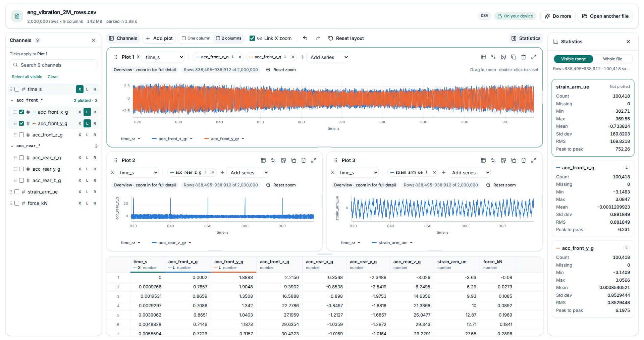The width and height of the screenshot is (644, 340).
Task: Click the undo arrow icon
Action: point(305,38)
